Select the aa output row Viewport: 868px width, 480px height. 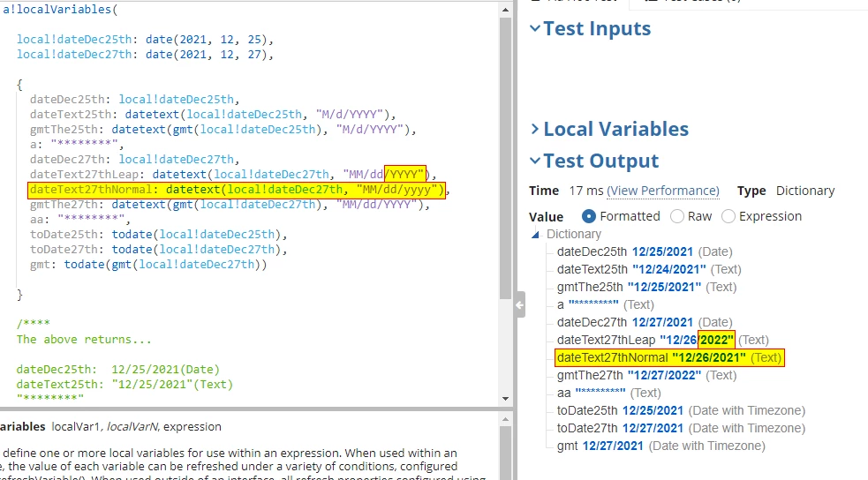coord(609,394)
